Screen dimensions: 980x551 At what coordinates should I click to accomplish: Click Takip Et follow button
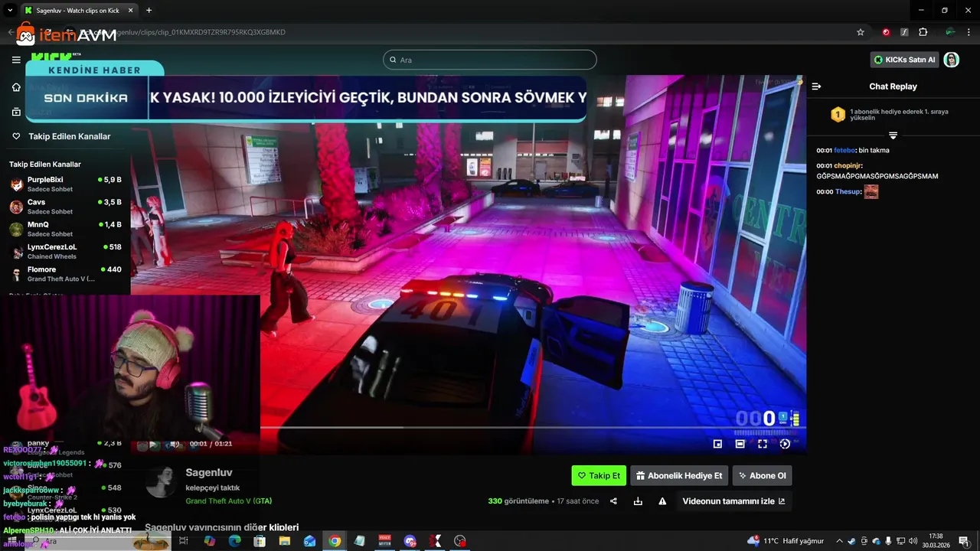[599, 475]
